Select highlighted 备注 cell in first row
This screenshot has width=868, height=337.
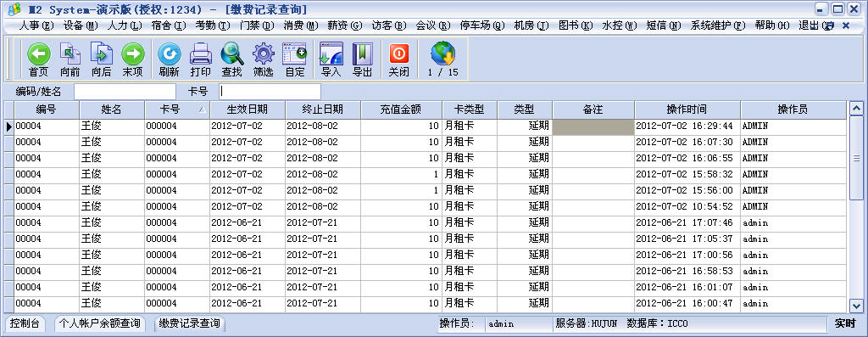point(593,127)
